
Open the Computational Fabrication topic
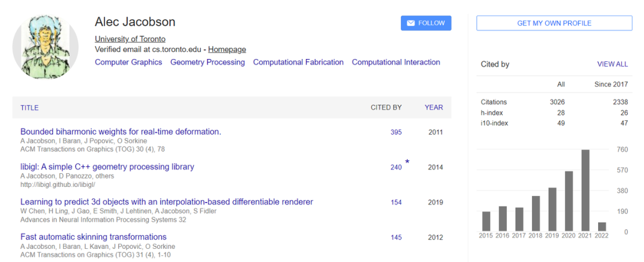point(298,62)
